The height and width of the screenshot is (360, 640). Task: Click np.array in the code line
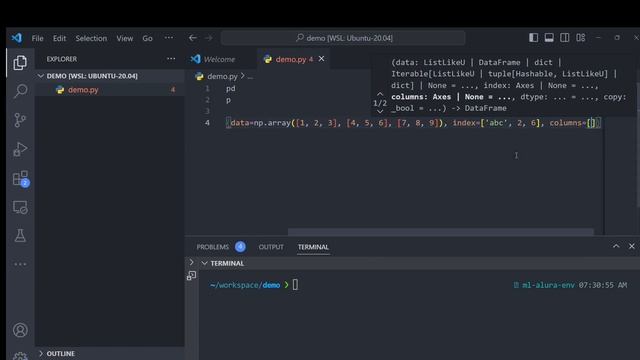click(272, 123)
